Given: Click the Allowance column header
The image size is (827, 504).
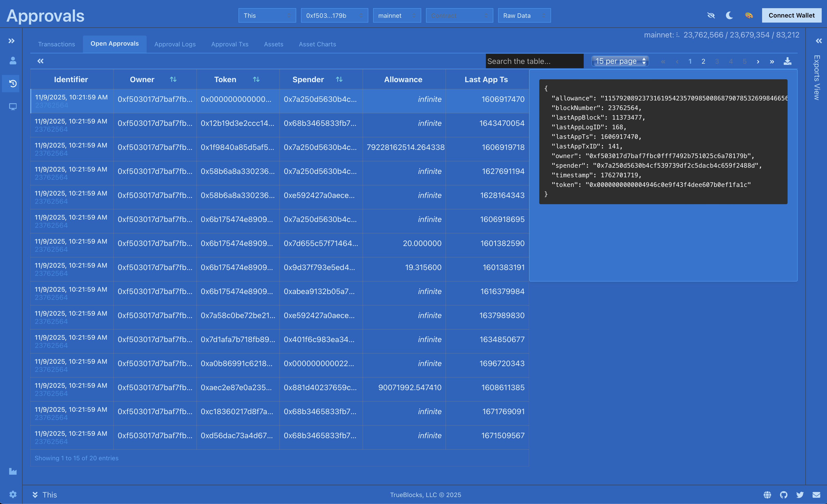Looking at the screenshot, I should [x=403, y=80].
